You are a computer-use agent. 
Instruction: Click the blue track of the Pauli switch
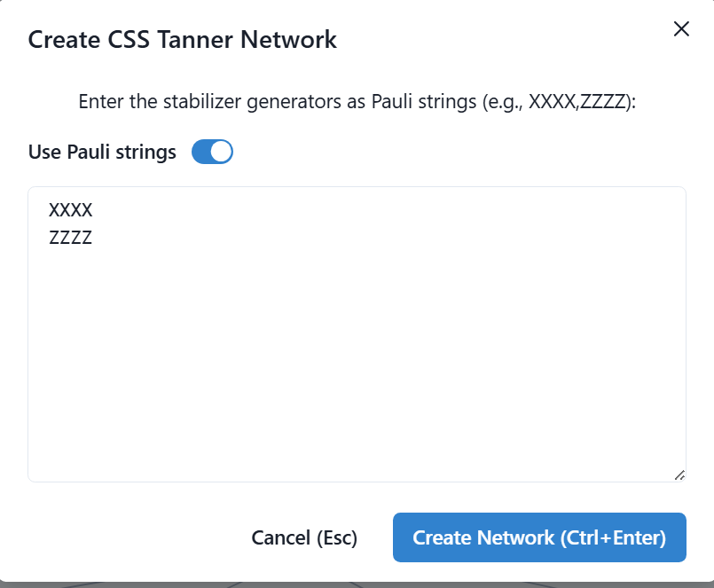coord(200,152)
